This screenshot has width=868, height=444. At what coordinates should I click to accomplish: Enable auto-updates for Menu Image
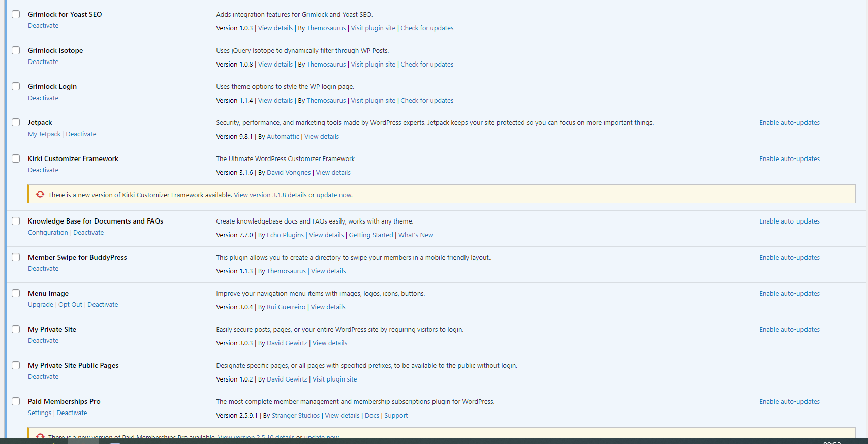click(789, 294)
